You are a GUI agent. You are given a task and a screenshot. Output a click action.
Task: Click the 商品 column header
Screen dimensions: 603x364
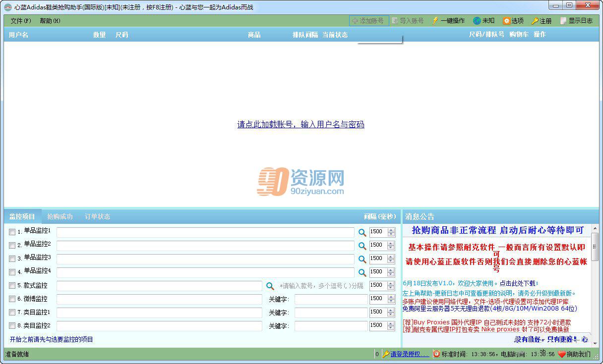pyautogui.click(x=254, y=35)
